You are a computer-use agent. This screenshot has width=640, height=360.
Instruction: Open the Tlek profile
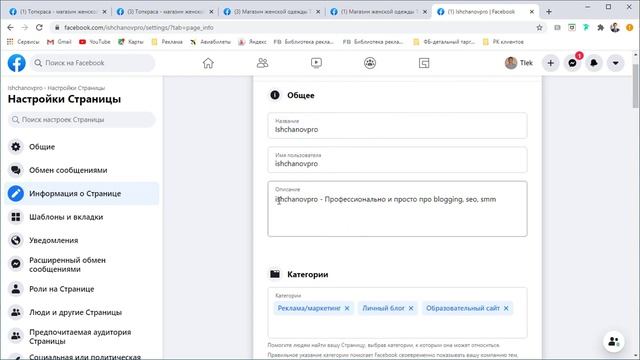point(519,63)
